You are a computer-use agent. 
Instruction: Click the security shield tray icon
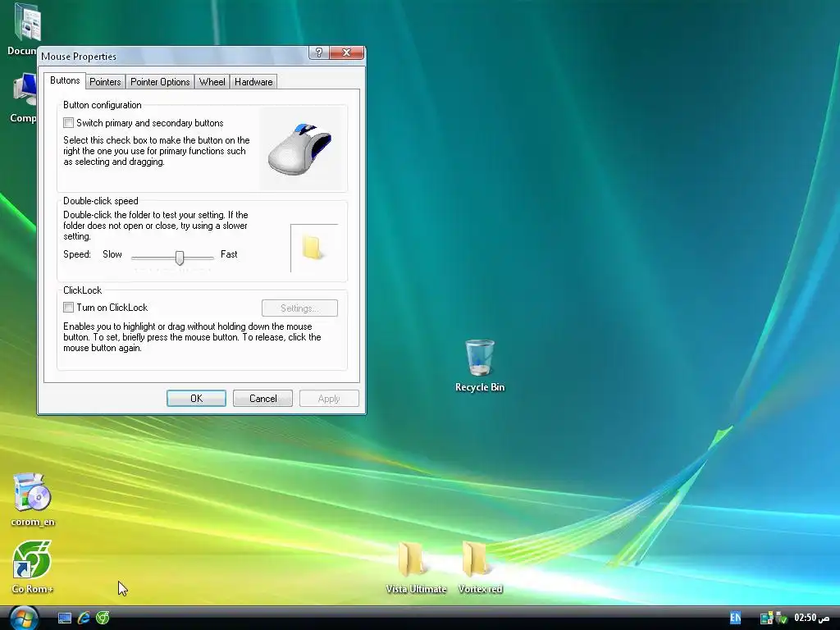click(781, 619)
